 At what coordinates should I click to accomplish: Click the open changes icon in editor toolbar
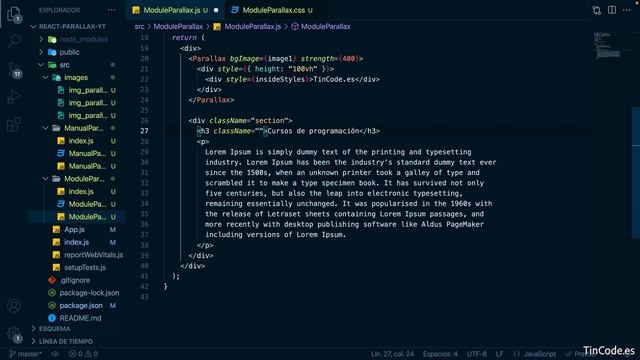(596, 10)
